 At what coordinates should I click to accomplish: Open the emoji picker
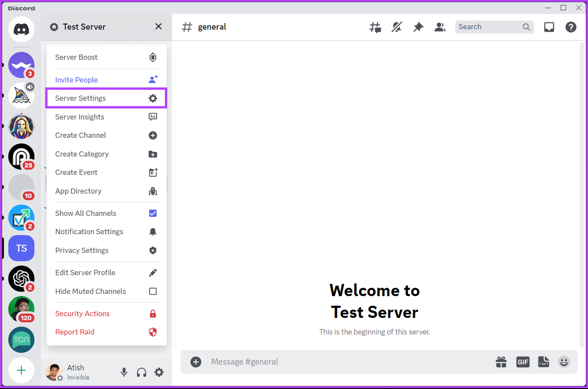564,362
